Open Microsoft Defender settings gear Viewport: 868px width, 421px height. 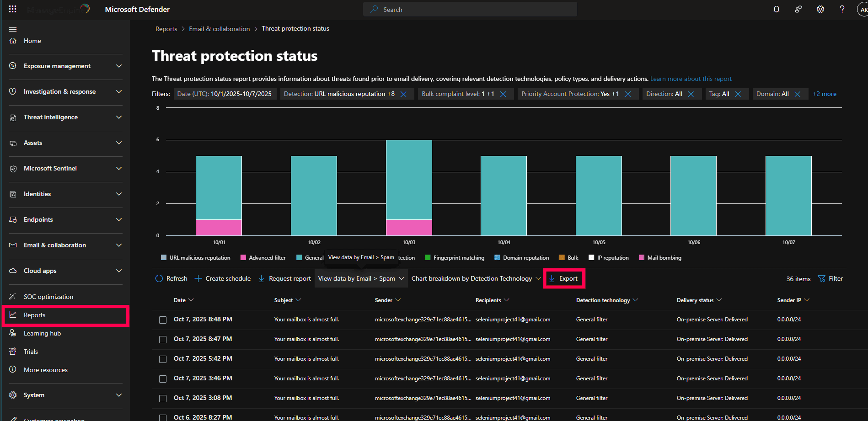point(820,9)
